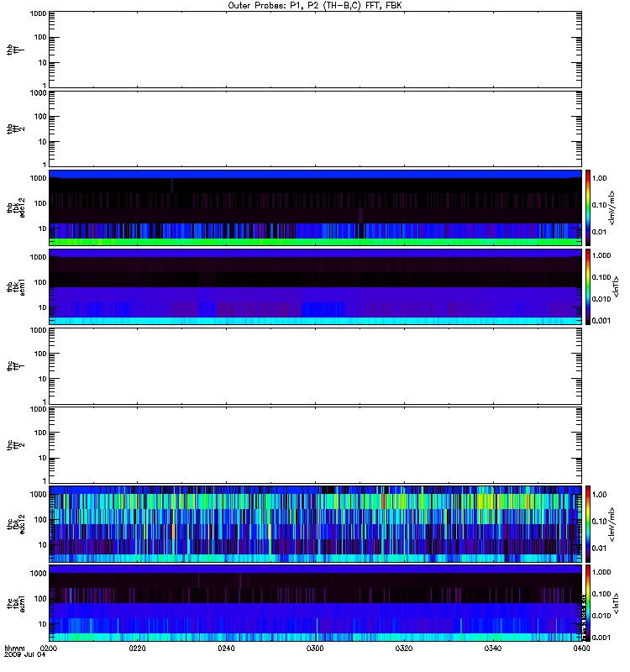
Task: Click the 0400 time axis label
Action: (581, 648)
